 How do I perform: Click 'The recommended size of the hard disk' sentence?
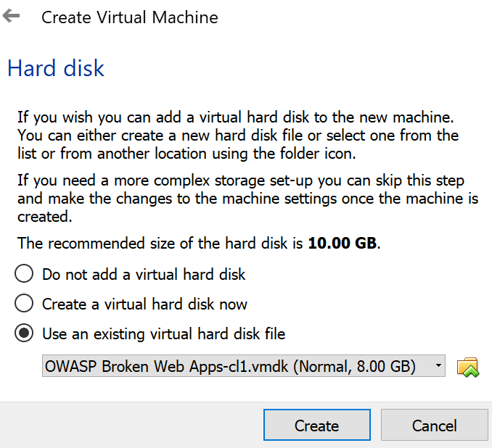tap(160, 243)
